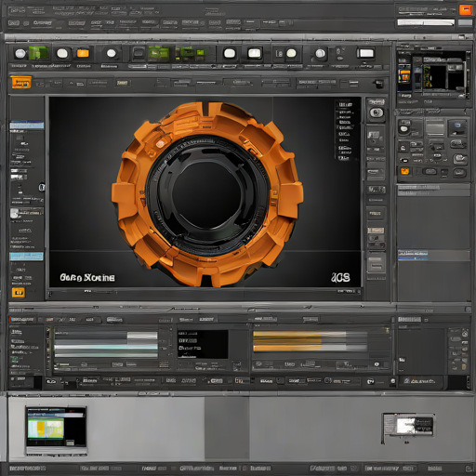
Task: Expand the dark-blue highlighted item in left sidebar
Action: click(x=27, y=126)
